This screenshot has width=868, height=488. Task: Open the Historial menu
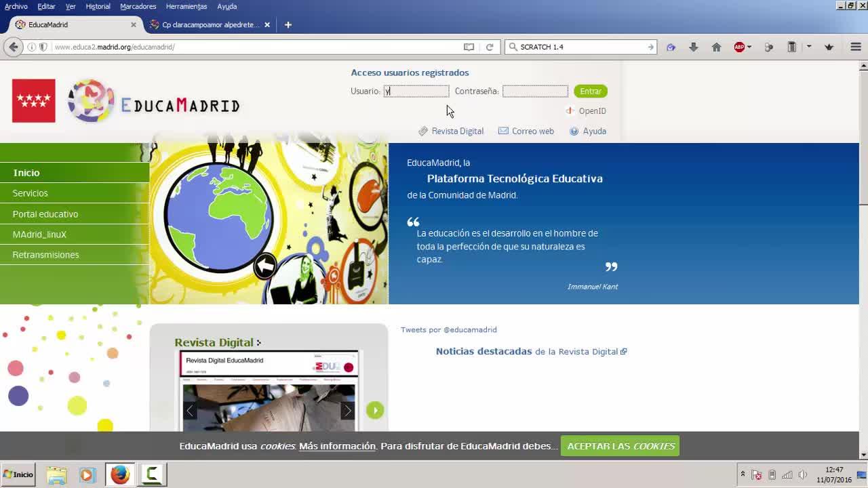point(98,6)
